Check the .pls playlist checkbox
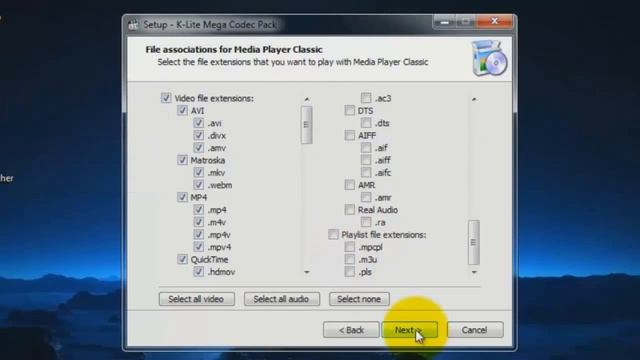 point(349,272)
